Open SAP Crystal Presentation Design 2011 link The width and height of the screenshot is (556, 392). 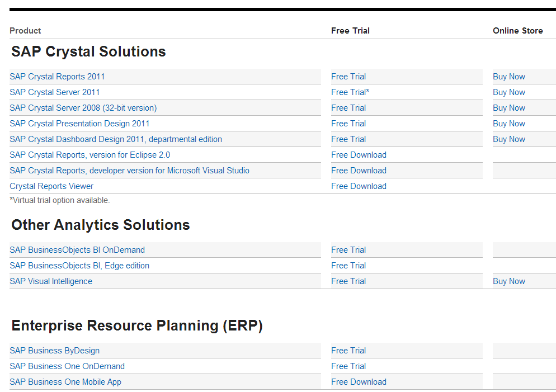coord(79,124)
